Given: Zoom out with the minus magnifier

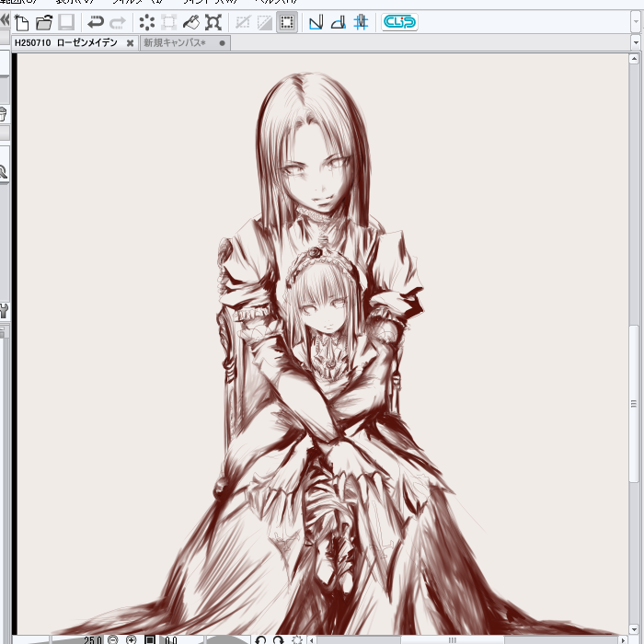Looking at the screenshot, I should click(x=113, y=640).
